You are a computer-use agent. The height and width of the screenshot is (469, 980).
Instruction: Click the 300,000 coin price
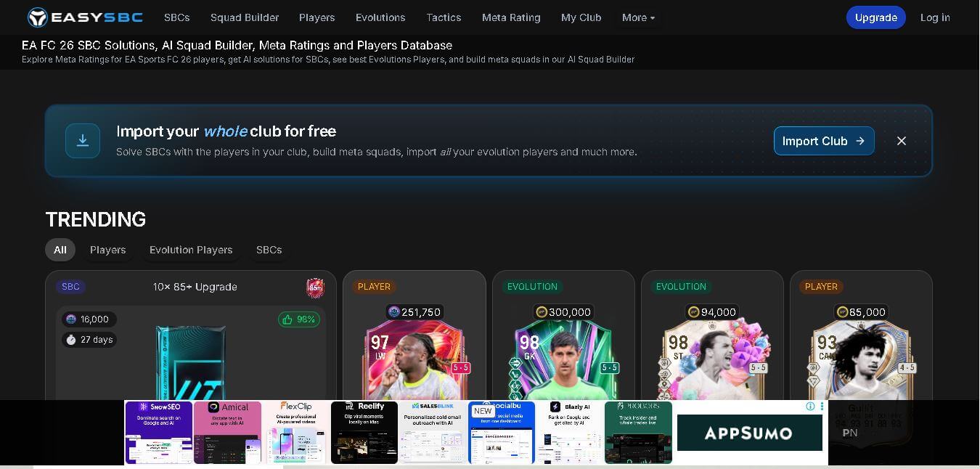pyautogui.click(x=563, y=312)
